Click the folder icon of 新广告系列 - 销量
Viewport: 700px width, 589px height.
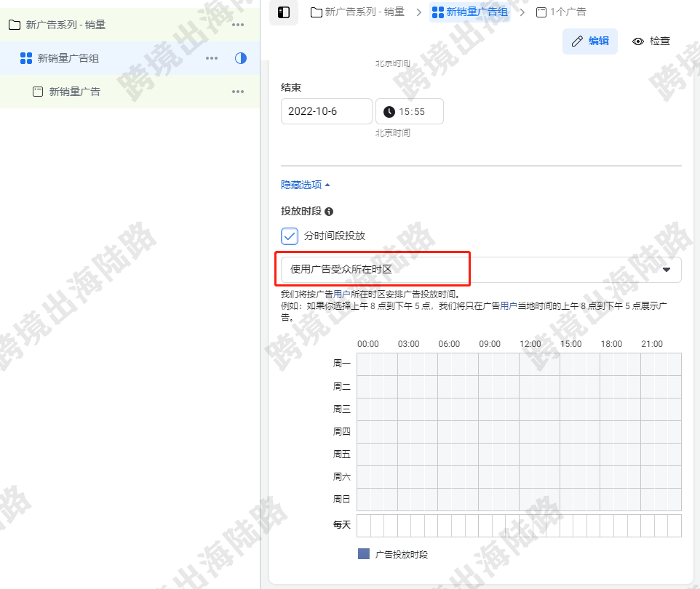(x=15, y=25)
